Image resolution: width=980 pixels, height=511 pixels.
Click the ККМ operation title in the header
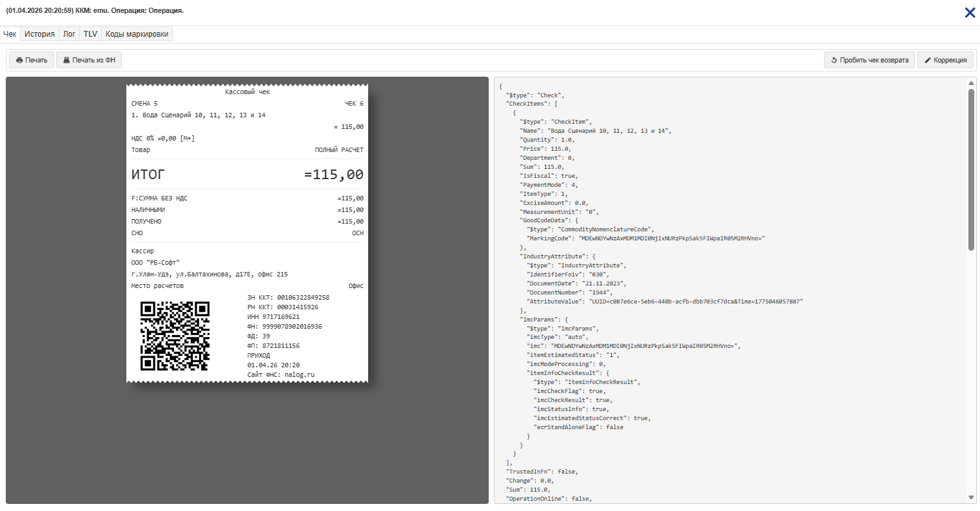(x=95, y=11)
